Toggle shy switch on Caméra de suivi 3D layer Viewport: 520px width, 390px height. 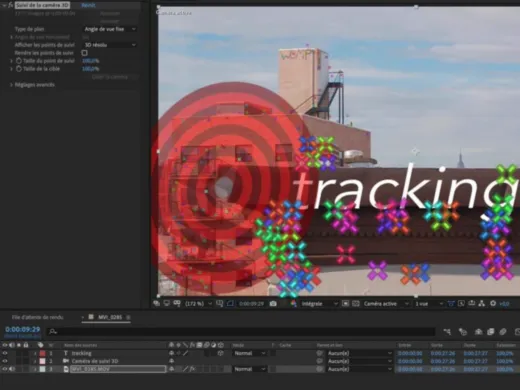[172, 361]
